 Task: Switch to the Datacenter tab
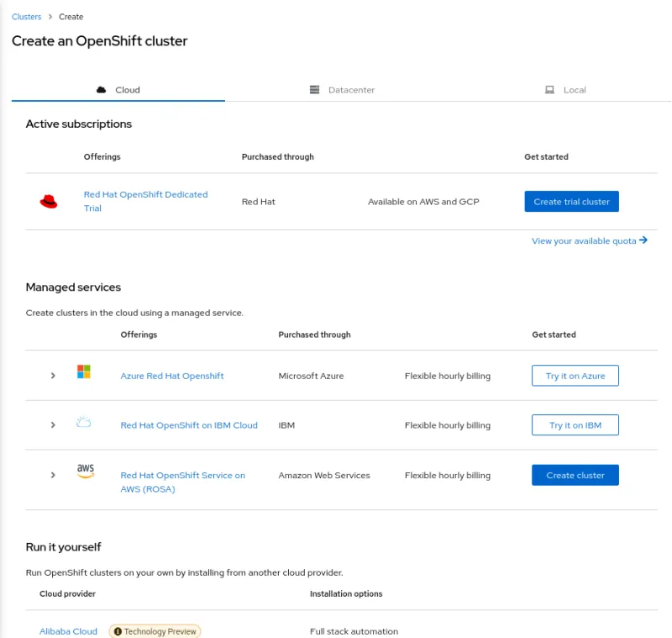(341, 89)
